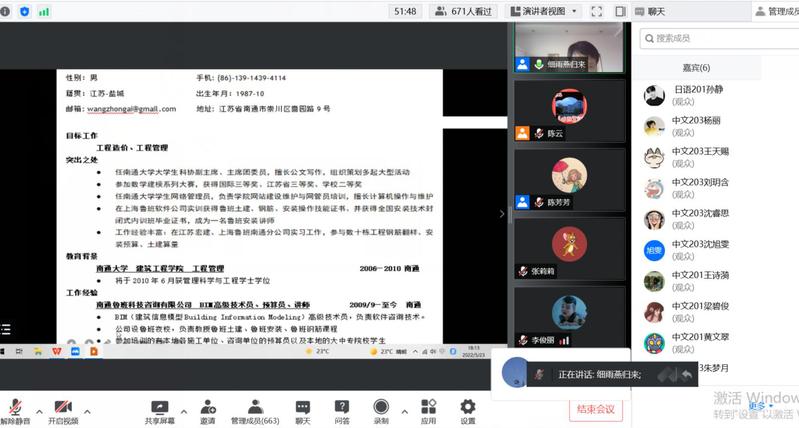The width and height of the screenshot is (799, 428).
Task: Expand recording options arrow next to 录制
Action: 405,411
